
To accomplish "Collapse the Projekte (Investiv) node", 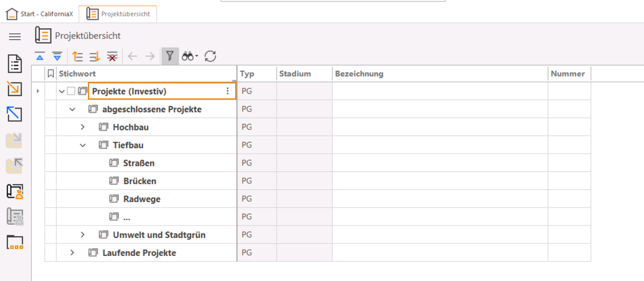I will click(x=61, y=91).
